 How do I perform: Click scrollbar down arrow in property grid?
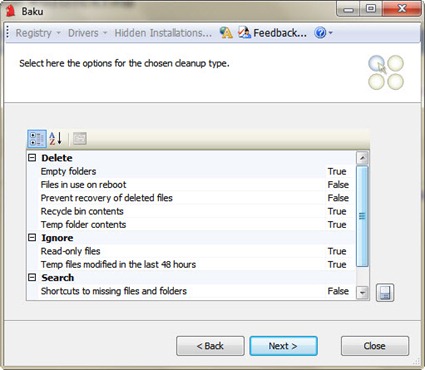coord(362,293)
